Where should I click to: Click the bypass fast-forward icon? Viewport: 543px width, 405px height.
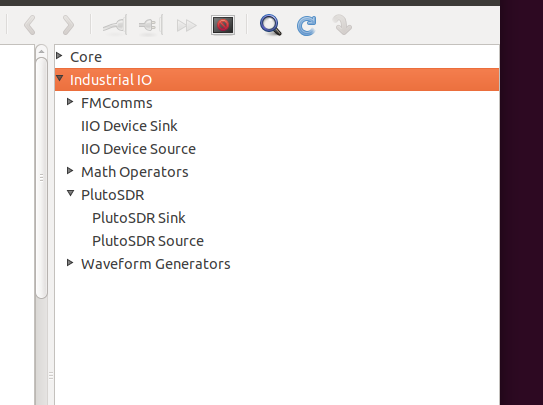[187, 25]
